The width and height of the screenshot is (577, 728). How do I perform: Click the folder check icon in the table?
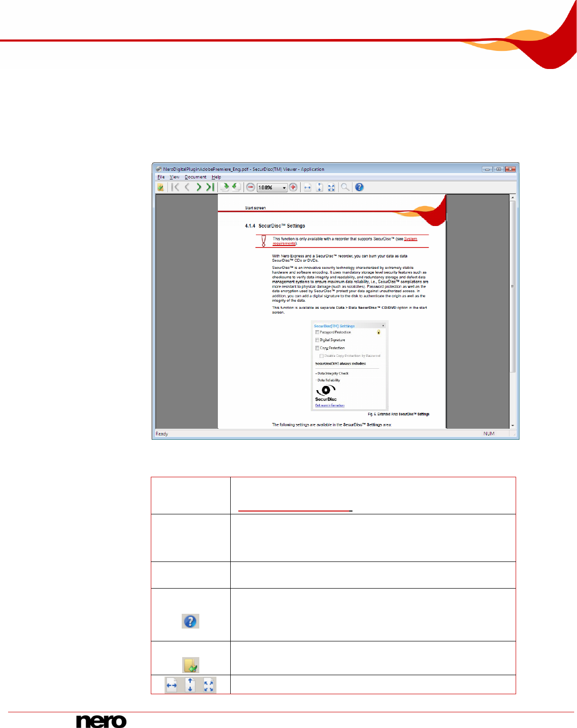point(191,665)
